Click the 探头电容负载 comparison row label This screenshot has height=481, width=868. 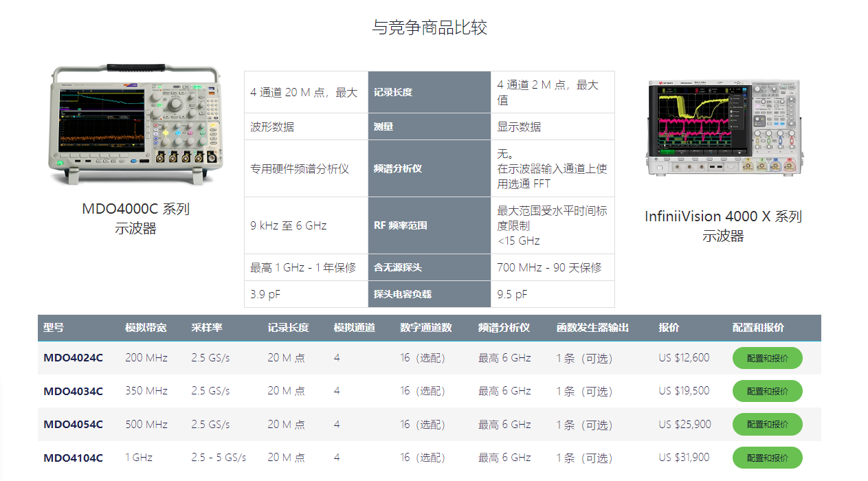402,294
